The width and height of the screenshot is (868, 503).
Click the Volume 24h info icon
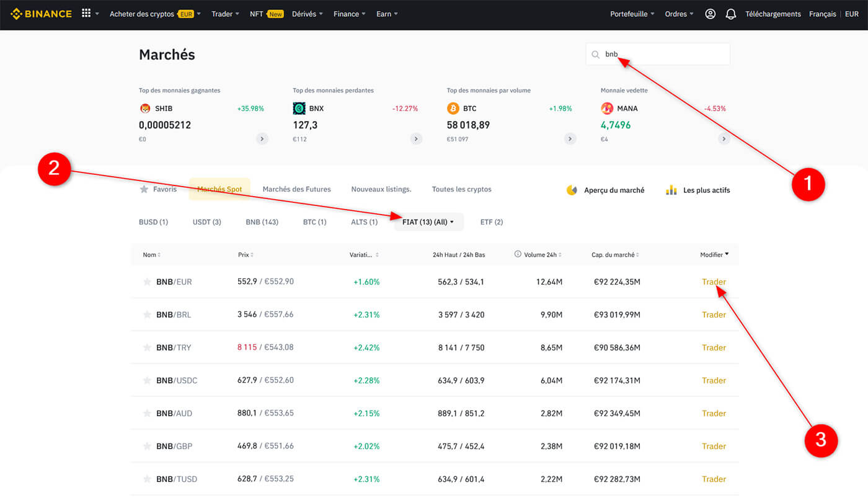[518, 254]
